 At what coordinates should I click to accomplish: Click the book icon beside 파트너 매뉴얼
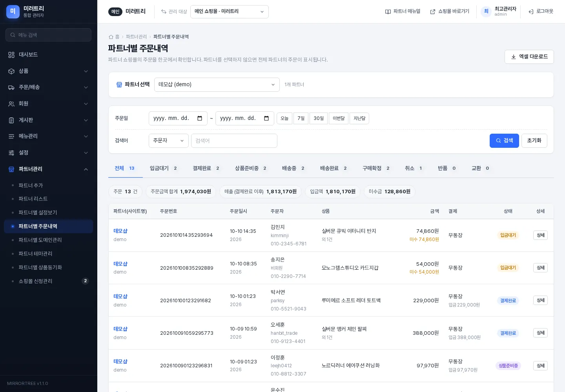pyautogui.click(x=388, y=12)
